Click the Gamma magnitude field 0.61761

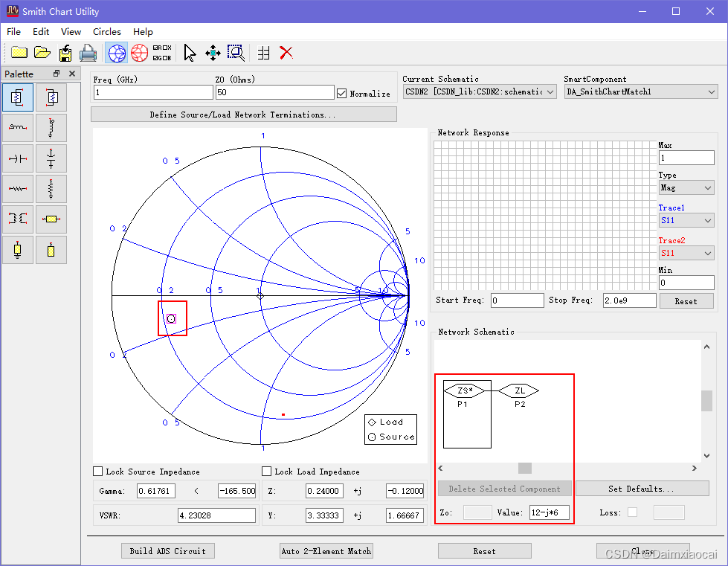tap(156, 491)
